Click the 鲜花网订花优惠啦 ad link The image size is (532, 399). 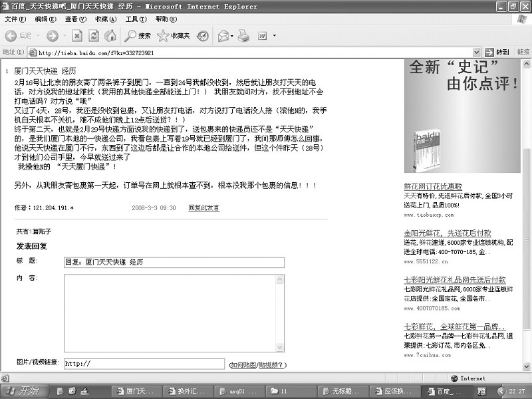point(432,186)
